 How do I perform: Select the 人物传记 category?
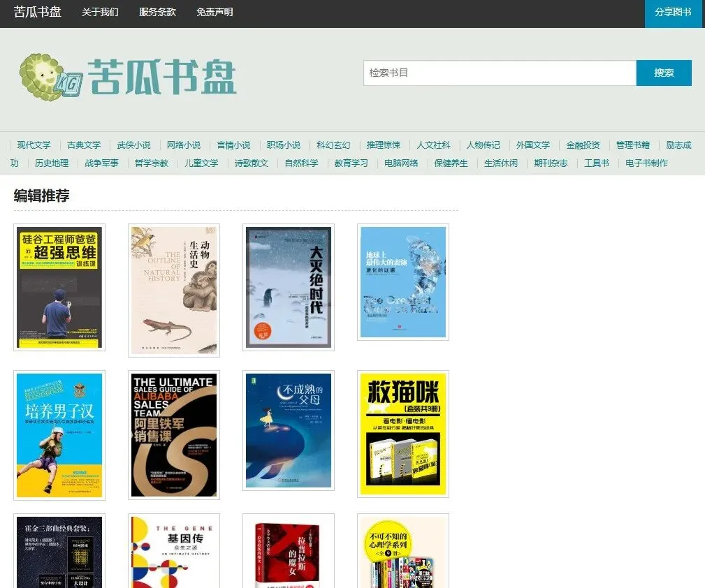point(483,145)
